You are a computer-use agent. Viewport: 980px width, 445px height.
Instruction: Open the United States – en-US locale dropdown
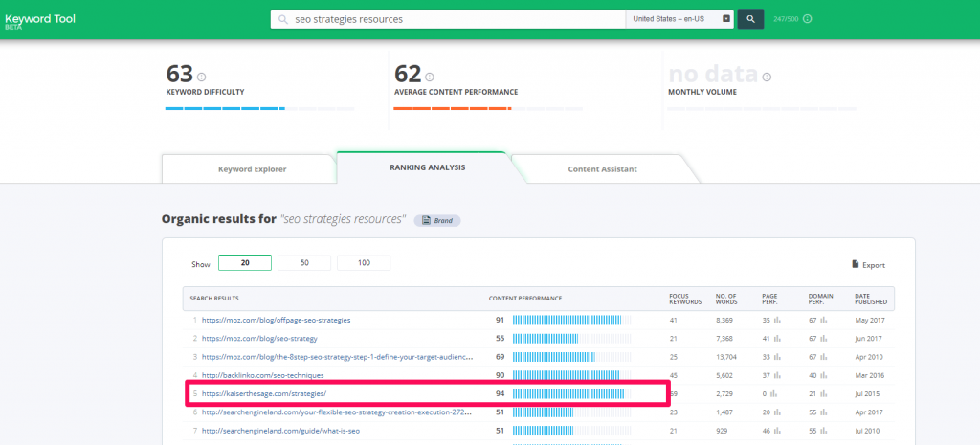pyautogui.click(x=680, y=19)
